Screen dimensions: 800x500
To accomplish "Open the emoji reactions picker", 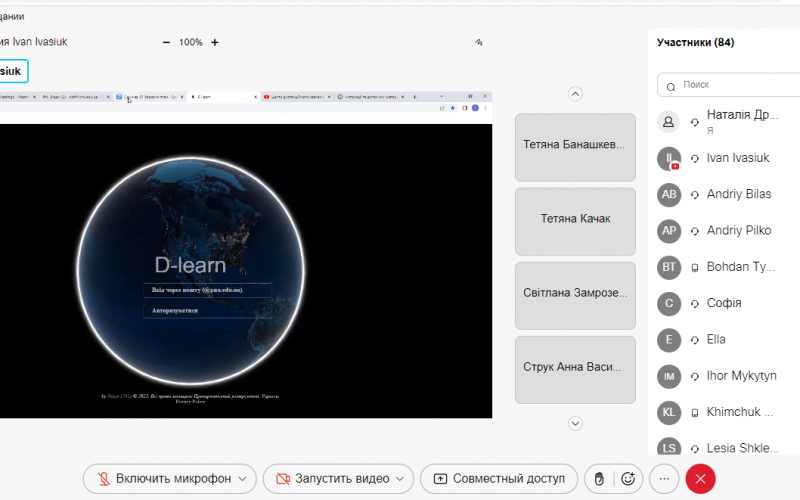I will click(628, 479).
